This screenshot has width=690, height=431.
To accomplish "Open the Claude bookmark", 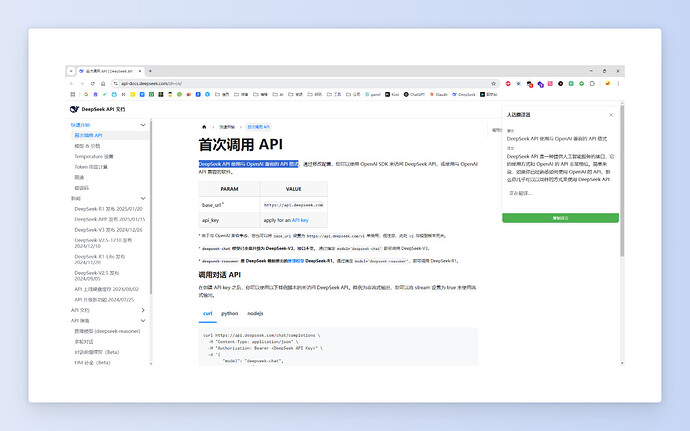I will pos(438,94).
